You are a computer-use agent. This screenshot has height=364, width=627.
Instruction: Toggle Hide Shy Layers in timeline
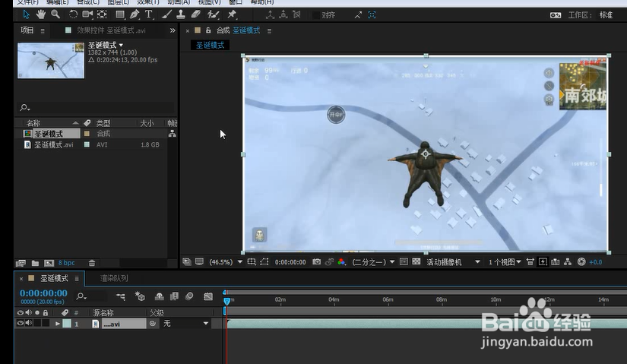[x=159, y=296]
